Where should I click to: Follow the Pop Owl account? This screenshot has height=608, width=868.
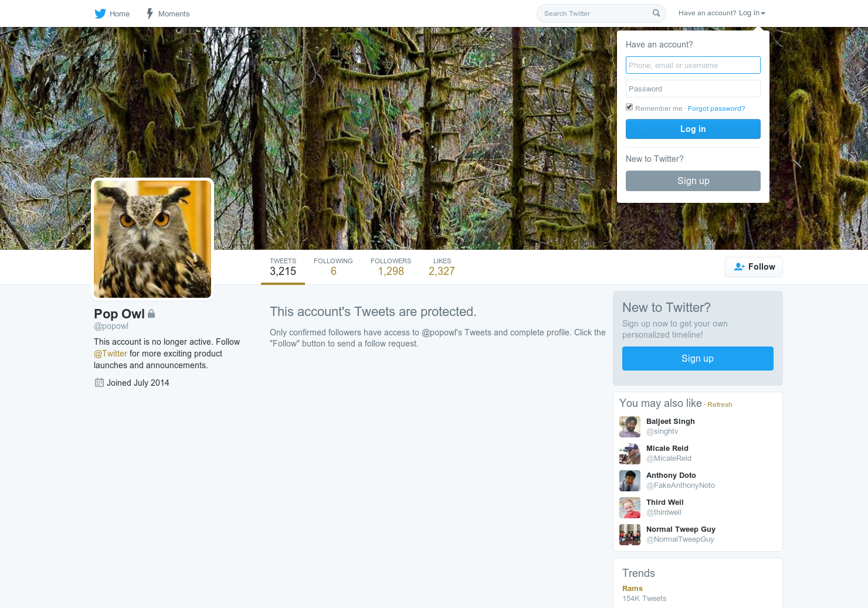(754, 267)
